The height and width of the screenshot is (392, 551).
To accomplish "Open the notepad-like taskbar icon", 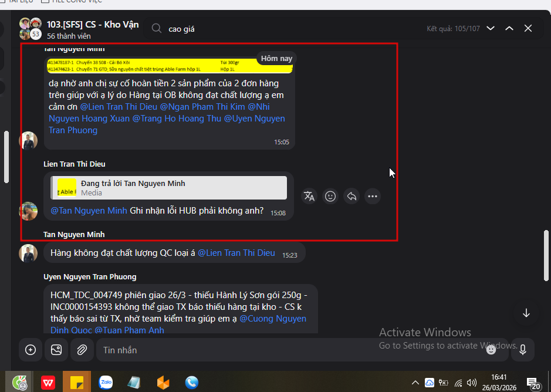I will (134, 383).
